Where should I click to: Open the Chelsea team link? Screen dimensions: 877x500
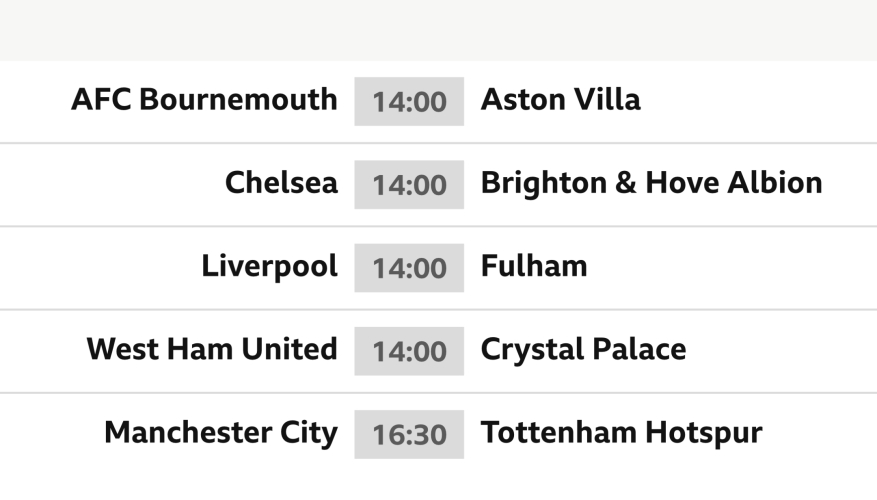[x=281, y=183]
